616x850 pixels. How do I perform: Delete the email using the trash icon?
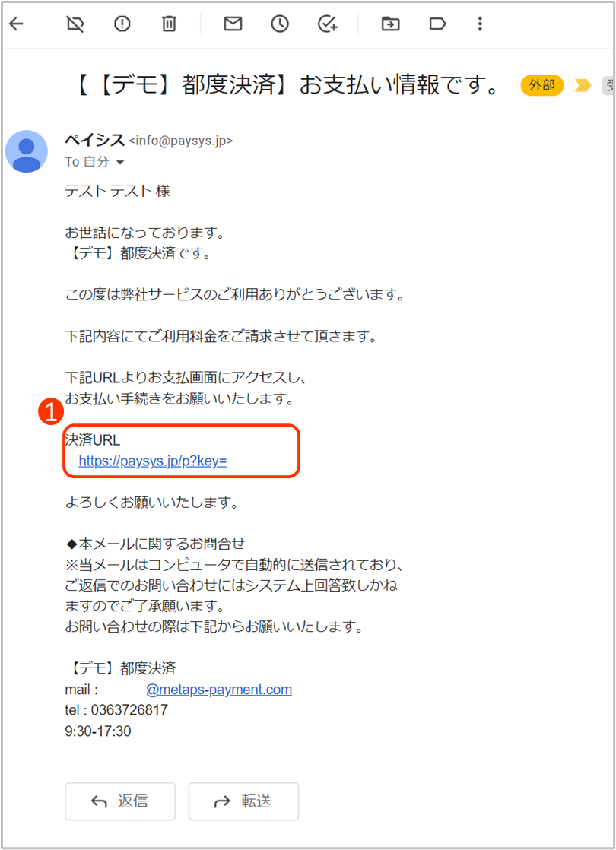tap(169, 24)
